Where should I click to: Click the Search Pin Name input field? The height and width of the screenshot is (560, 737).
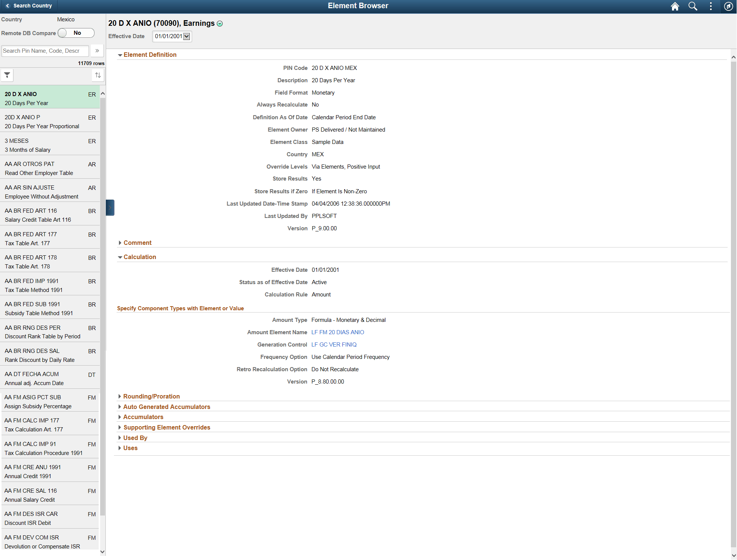click(x=45, y=51)
